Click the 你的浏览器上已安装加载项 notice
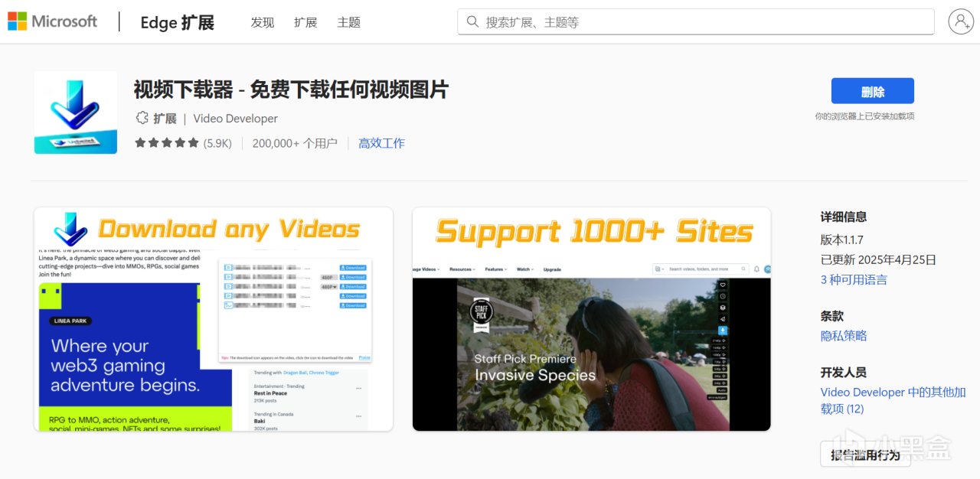The height and width of the screenshot is (479, 980). click(864, 116)
